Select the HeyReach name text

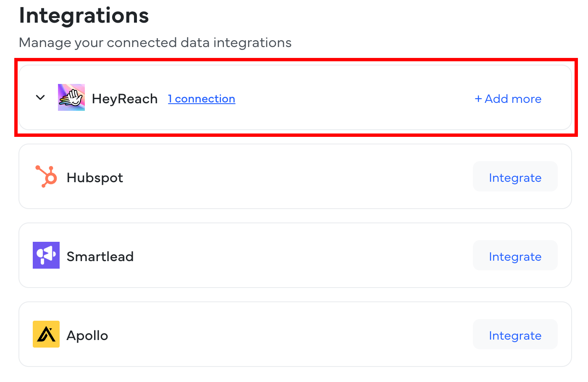(x=125, y=99)
